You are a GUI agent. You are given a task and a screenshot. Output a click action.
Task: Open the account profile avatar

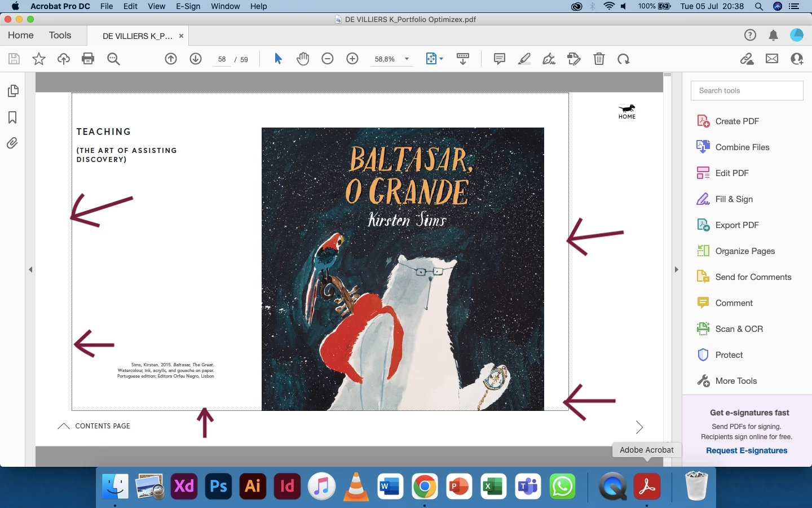(x=797, y=35)
